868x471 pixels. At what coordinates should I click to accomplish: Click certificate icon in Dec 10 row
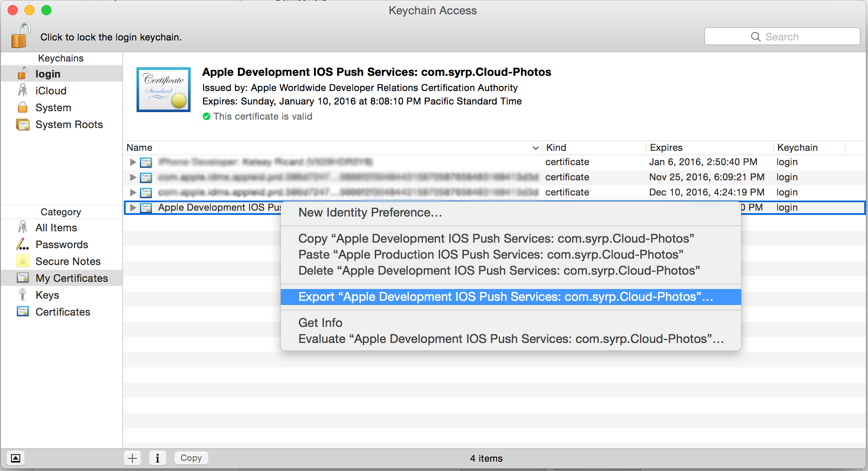146,193
